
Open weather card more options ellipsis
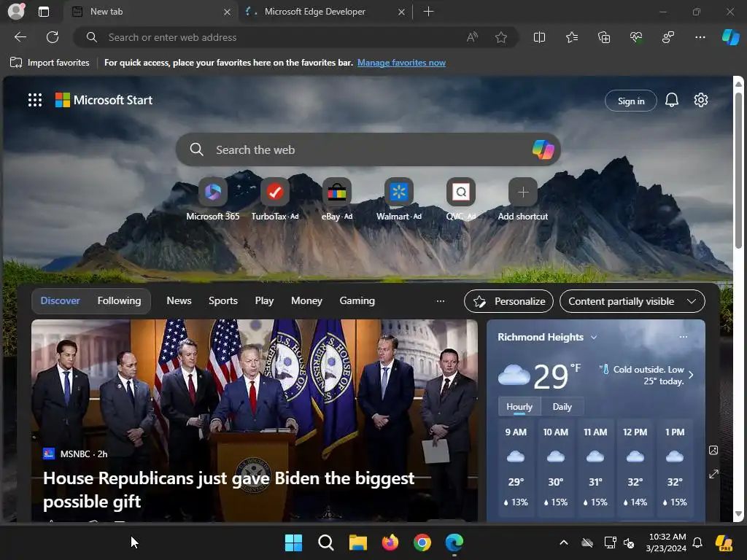[683, 337]
